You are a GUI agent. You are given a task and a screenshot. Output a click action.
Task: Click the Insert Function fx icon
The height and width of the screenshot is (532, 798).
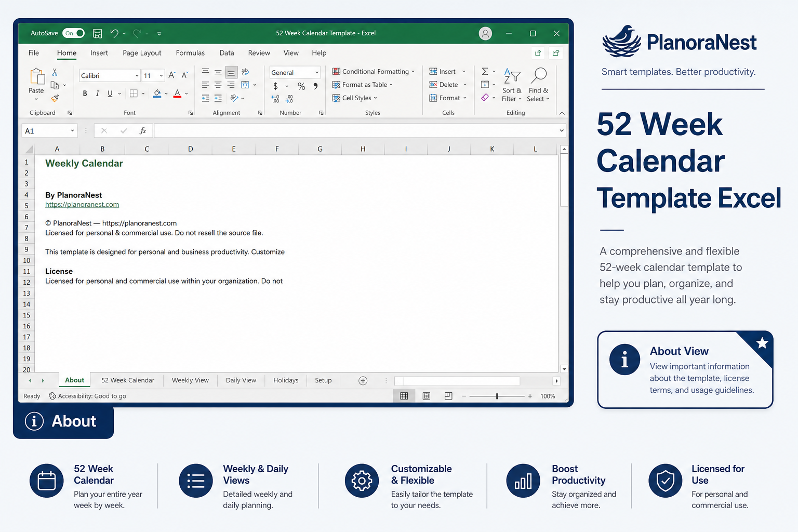tap(143, 131)
